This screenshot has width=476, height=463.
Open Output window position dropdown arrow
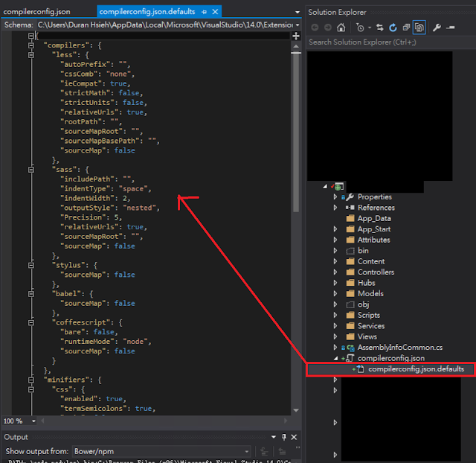click(274, 437)
